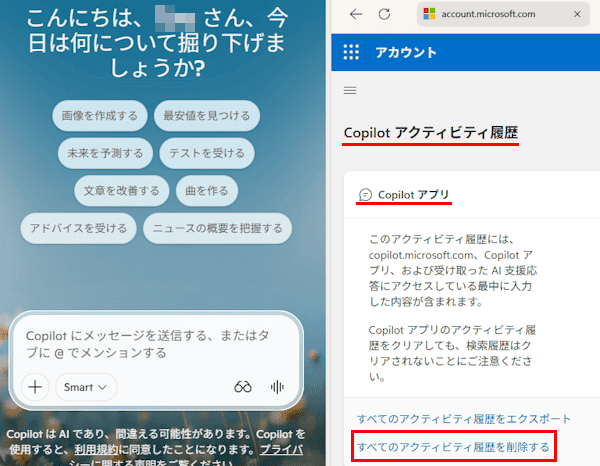Image resolution: width=600 pixels, height=466 pixels.
Task: Click the Microsoft logo favicon in address bar
Action: coord(429,14)
